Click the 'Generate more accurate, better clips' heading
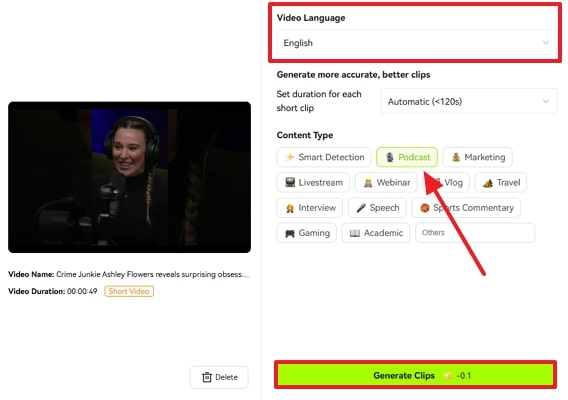 353,75
